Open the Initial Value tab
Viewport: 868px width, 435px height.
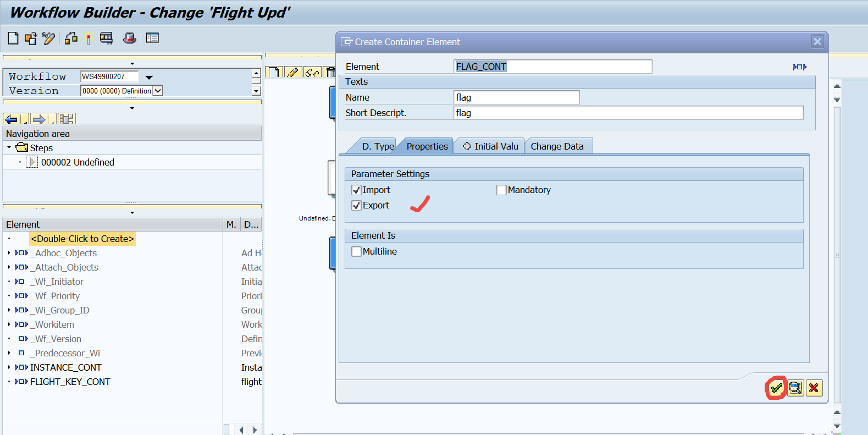pos(490,146)
